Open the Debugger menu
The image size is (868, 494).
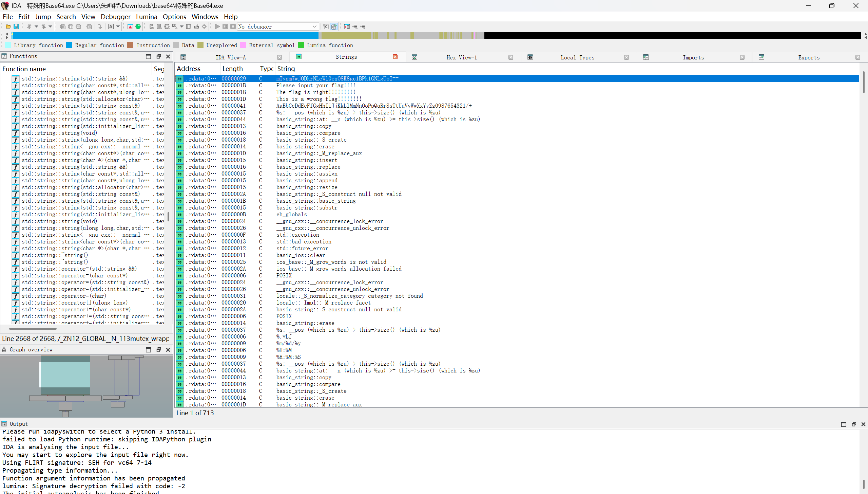pos(115,17)
